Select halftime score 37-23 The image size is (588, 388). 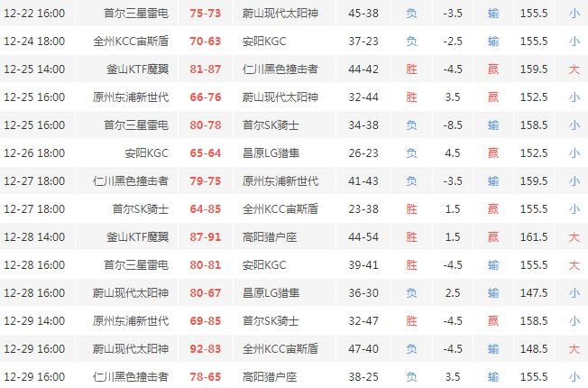(x=363, y=42)
